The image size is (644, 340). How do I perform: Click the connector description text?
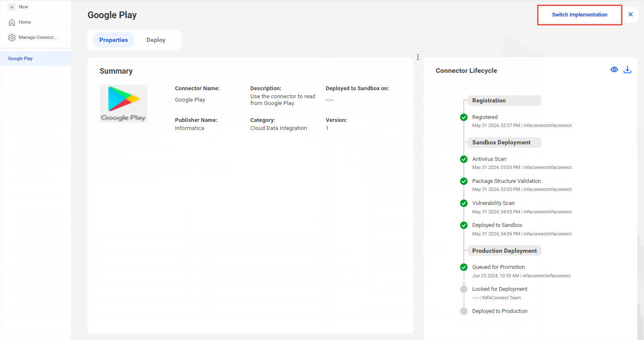pyautogui.click(x=283, y=100)
